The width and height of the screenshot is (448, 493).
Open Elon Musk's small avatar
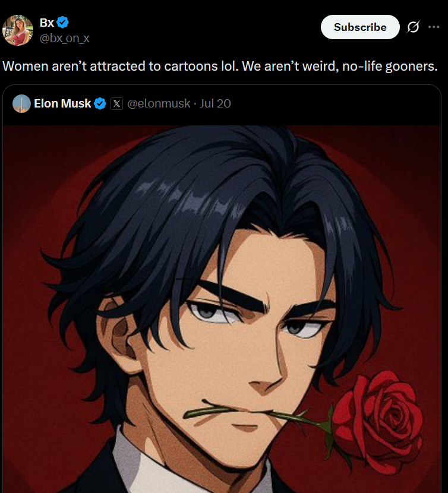pos(22,103)
